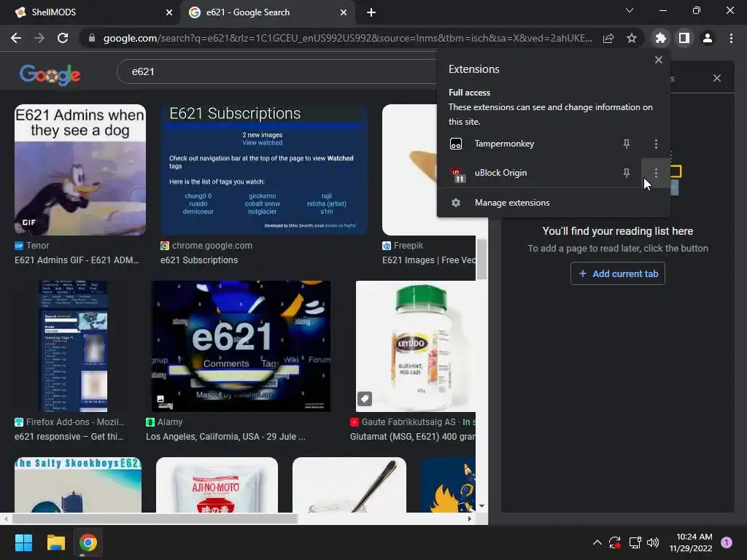Reload the current page
747x560 pixels.
coord(63,38)
